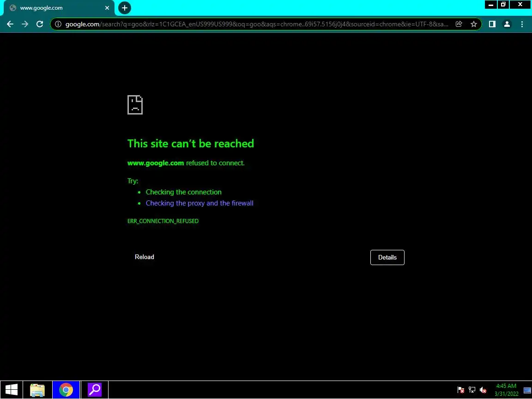This screenshot has width=532, height=399.
Task: Open a new tab with plus button
Action: pos(125,8)
